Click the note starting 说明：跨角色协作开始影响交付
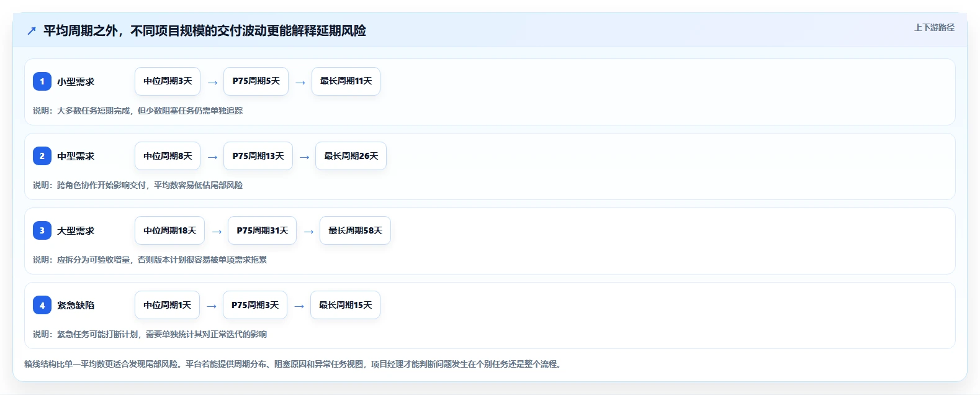The height and width of the screenshot is (395, 980). (138, 185)
